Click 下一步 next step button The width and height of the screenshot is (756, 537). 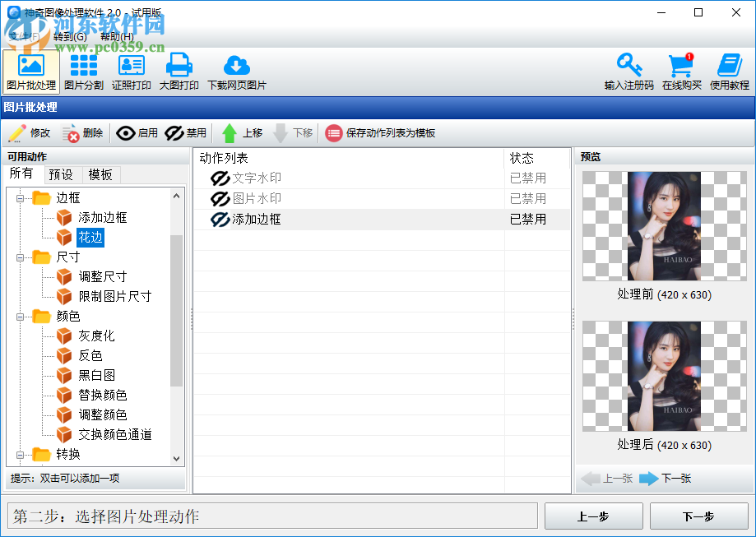[x=698, y=516]
